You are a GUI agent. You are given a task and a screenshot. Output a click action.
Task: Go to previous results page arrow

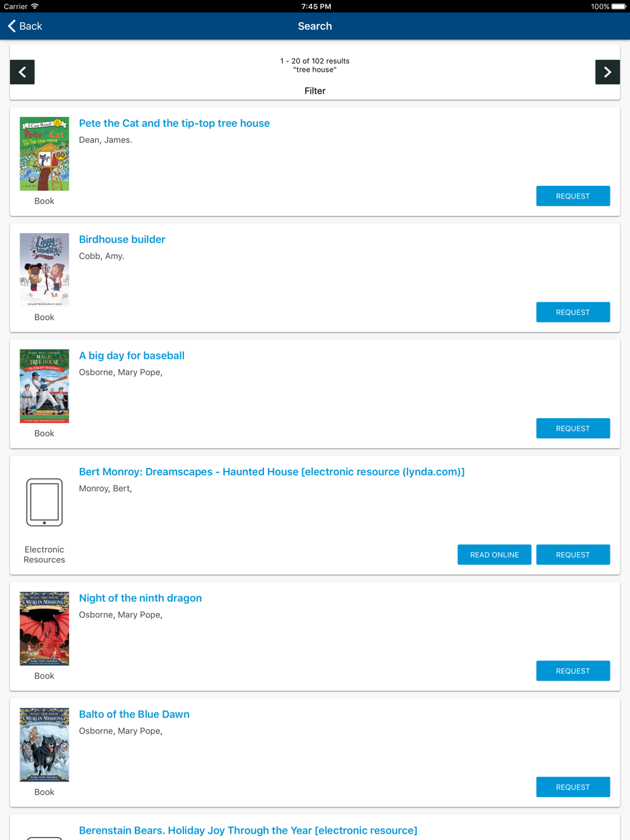22,72
